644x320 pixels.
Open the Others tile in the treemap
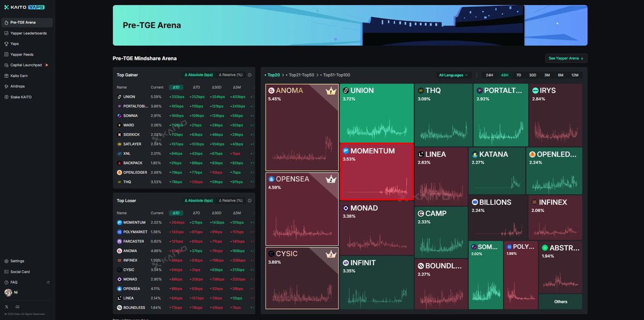pos(561,302)
